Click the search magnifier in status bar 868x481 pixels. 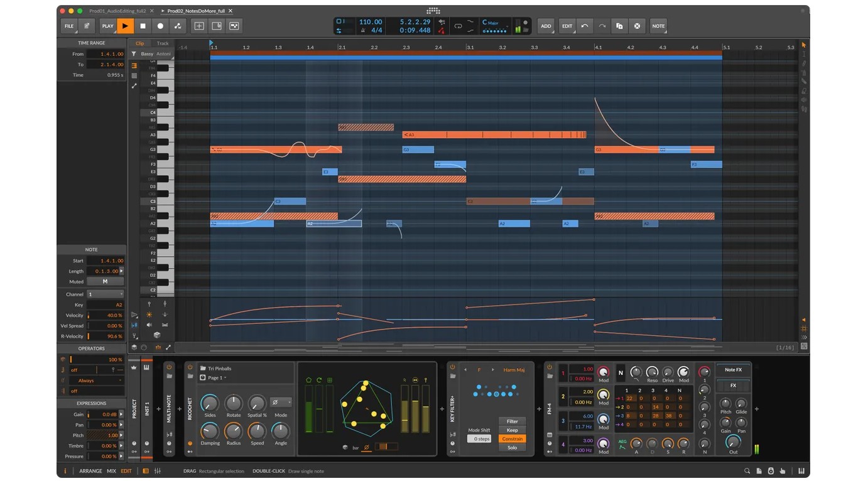point(747,471)
